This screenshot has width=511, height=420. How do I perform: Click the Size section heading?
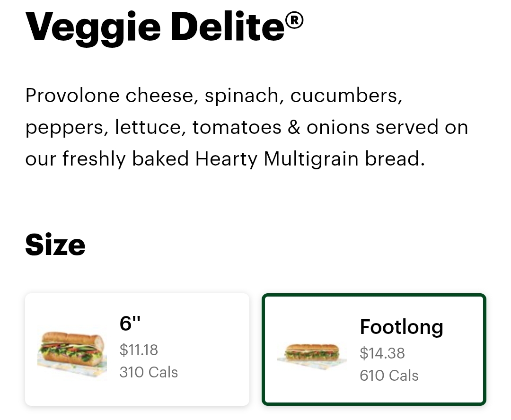55,245
